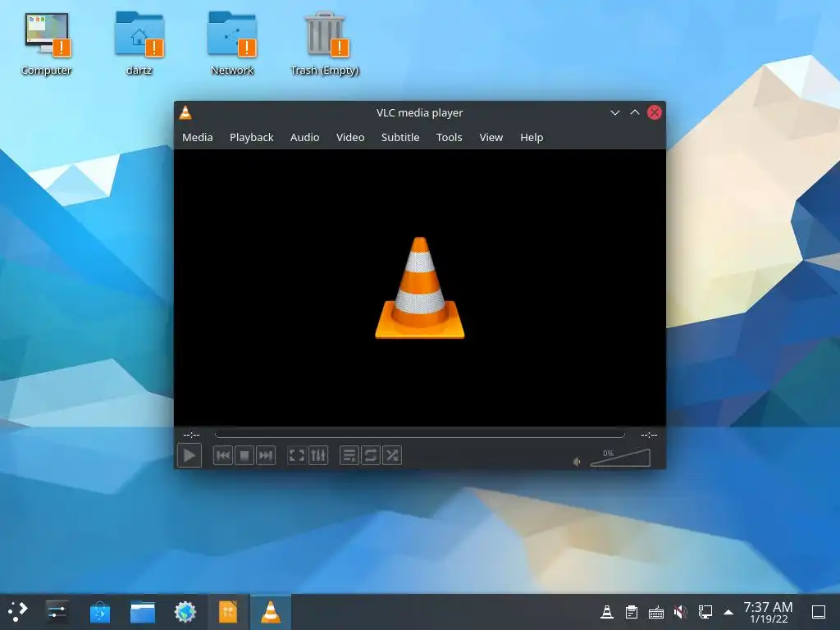Image resolution: width=840 pixels, height=630 pixels.
Task: Open the Media menu
Action: tap(197, 137)
